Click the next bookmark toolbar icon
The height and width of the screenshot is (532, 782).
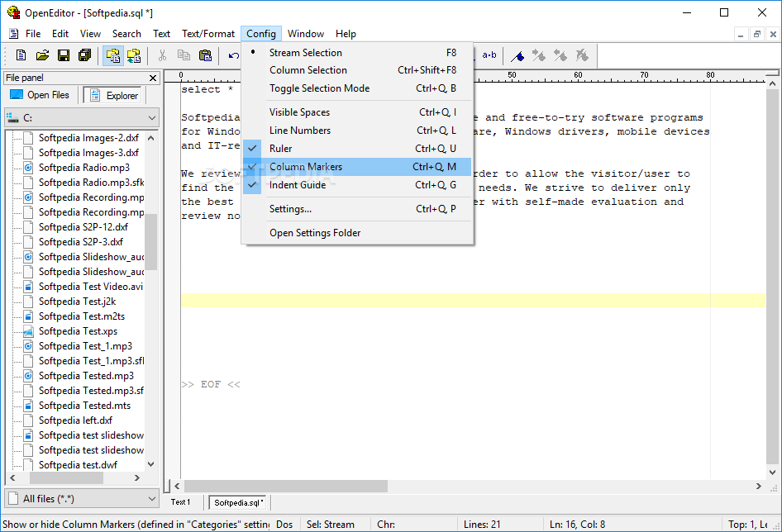(539, 55)
